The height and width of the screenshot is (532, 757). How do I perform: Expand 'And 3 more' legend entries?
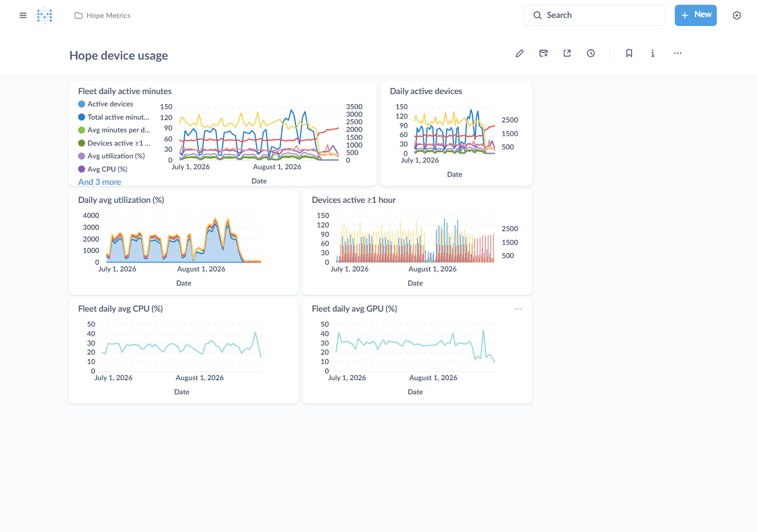point(99,182)
